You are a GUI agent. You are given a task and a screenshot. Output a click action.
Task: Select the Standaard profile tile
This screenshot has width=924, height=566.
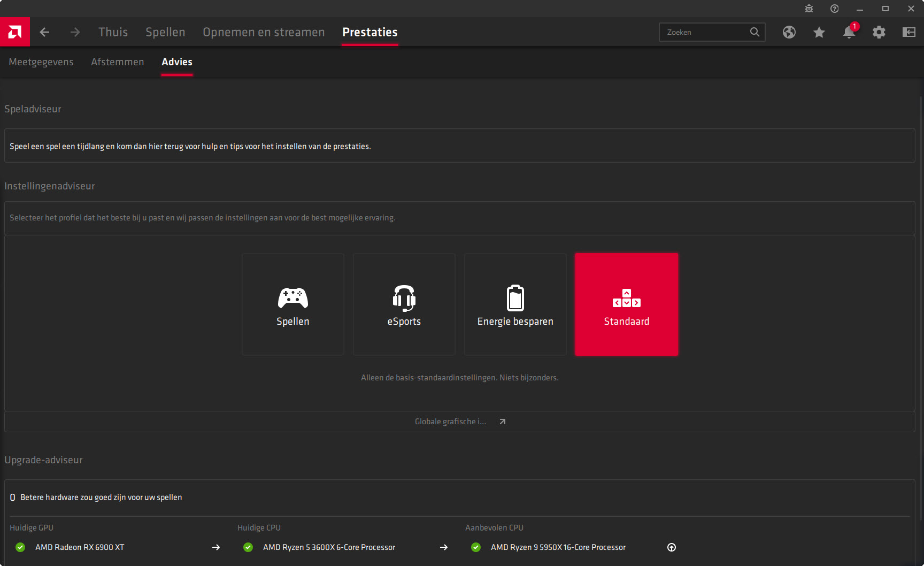click(x=627, y=304)
